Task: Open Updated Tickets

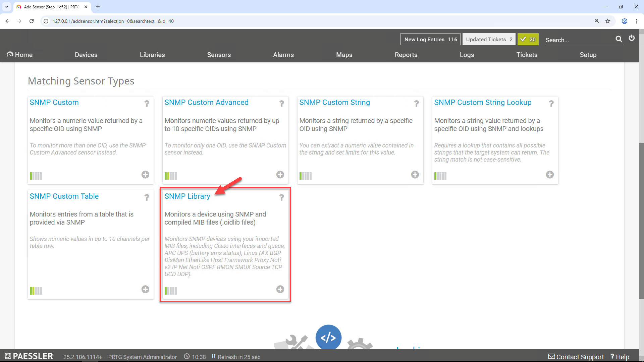Action: 489,39
